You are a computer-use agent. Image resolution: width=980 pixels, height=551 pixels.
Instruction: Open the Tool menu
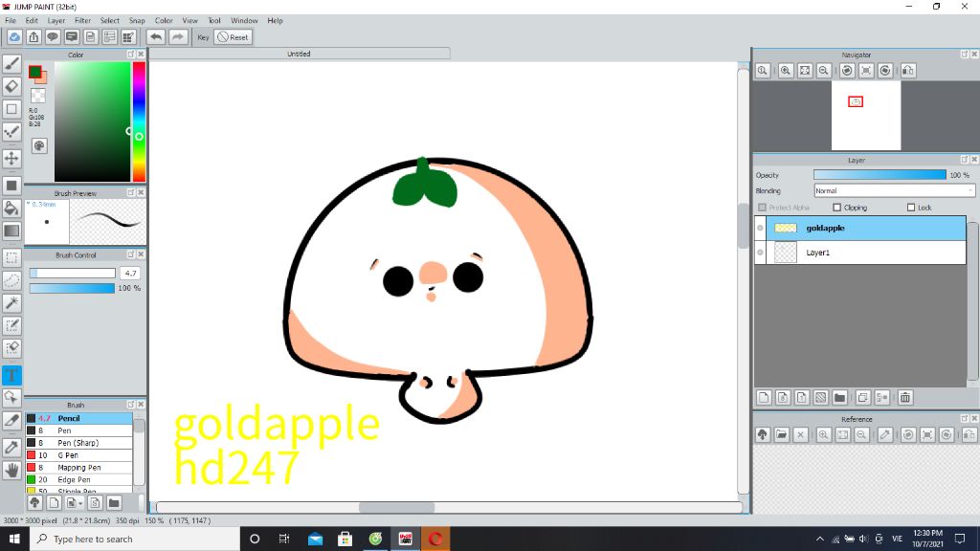[214, 21]
